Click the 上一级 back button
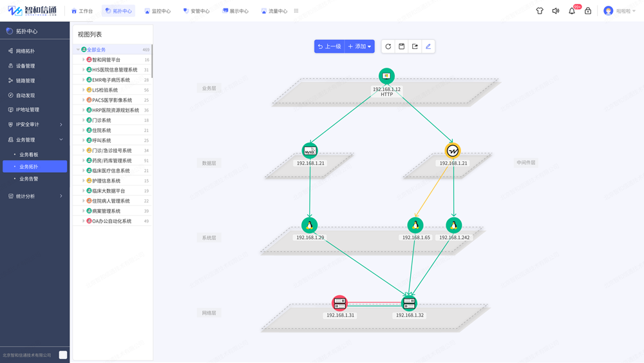 (329, 46)
